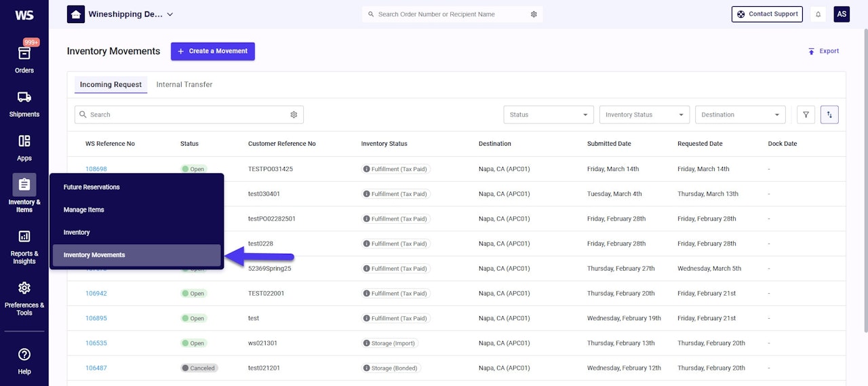Open Orders in the sidebar
This screenshot has width=868, height=386.
24,58
